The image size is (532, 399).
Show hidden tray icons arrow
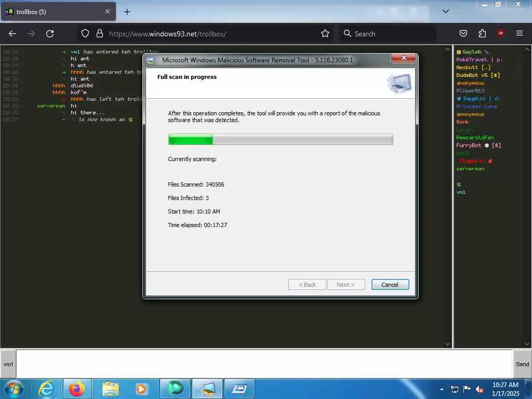(x=442, y=389)
